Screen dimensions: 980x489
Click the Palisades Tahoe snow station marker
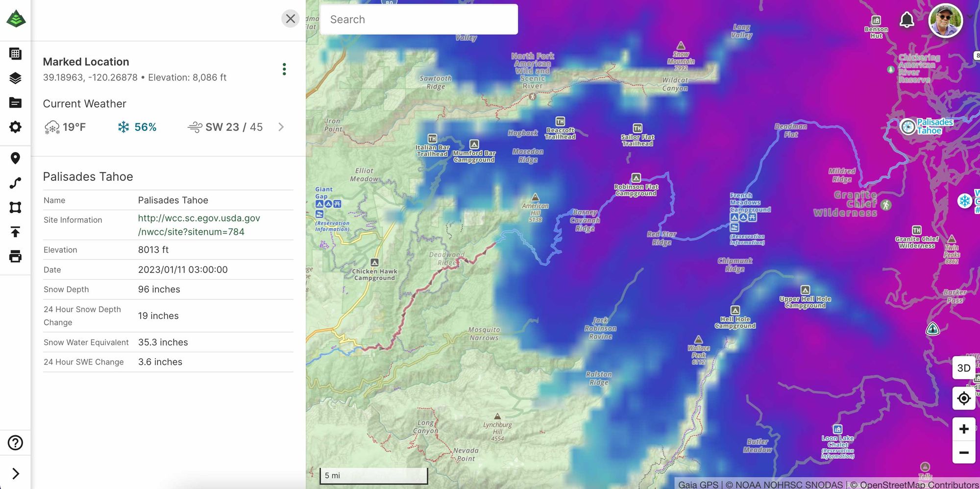click(908, 126)
